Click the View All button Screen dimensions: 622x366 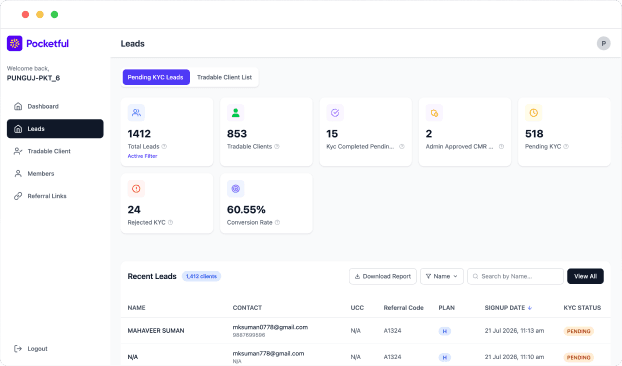(585, 276)
